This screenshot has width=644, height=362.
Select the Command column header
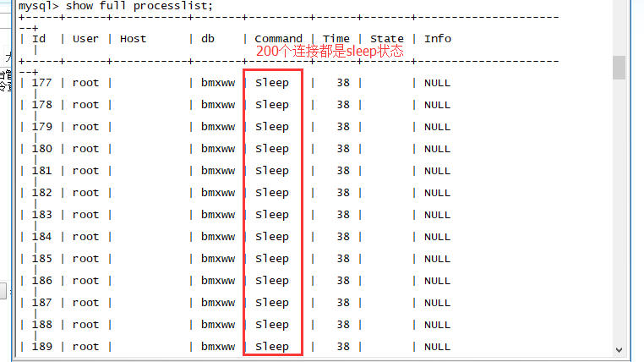click(x=278, y=39)
